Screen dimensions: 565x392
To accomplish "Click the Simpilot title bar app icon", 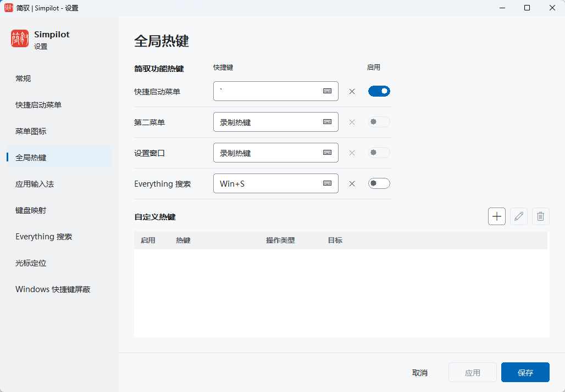I will (9, 8).
